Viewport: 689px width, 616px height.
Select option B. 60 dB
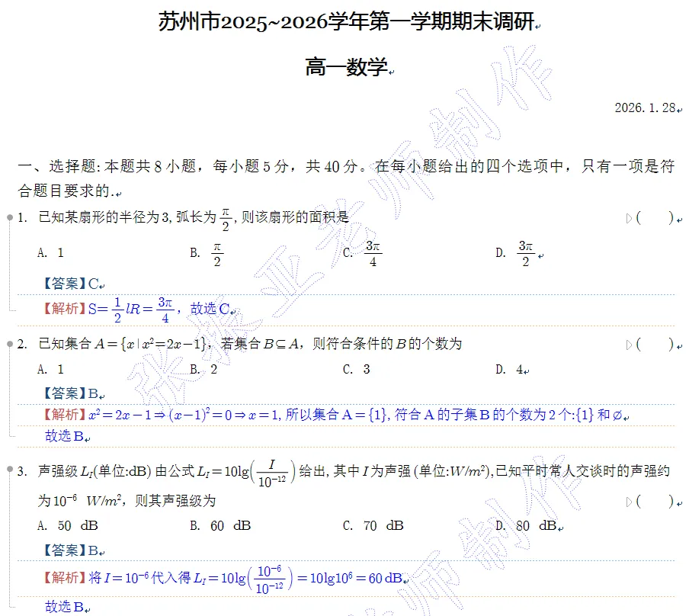[220, 526]
